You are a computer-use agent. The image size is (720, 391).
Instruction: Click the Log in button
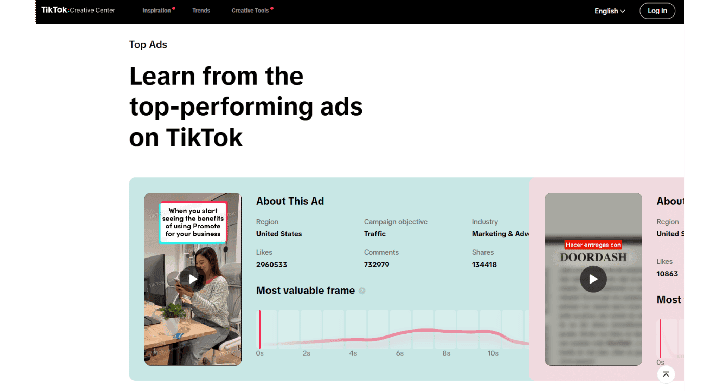coord(657,11)
